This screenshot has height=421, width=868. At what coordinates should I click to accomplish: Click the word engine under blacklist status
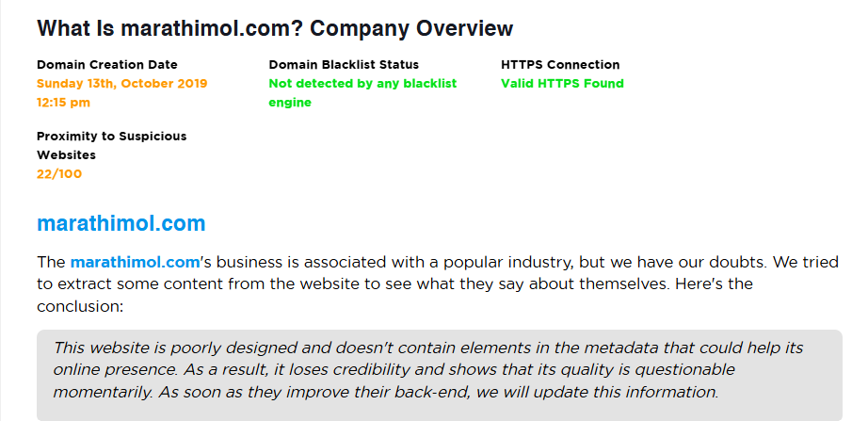290,103
